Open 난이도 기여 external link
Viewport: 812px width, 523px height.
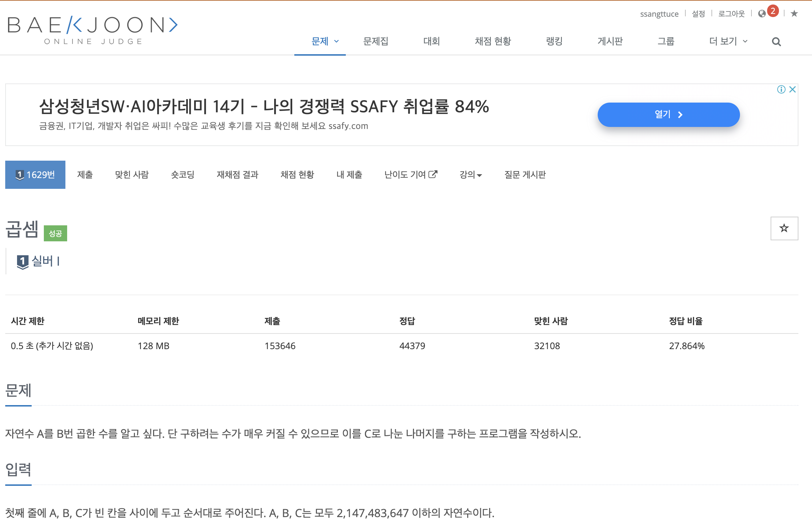click(411, 175)
